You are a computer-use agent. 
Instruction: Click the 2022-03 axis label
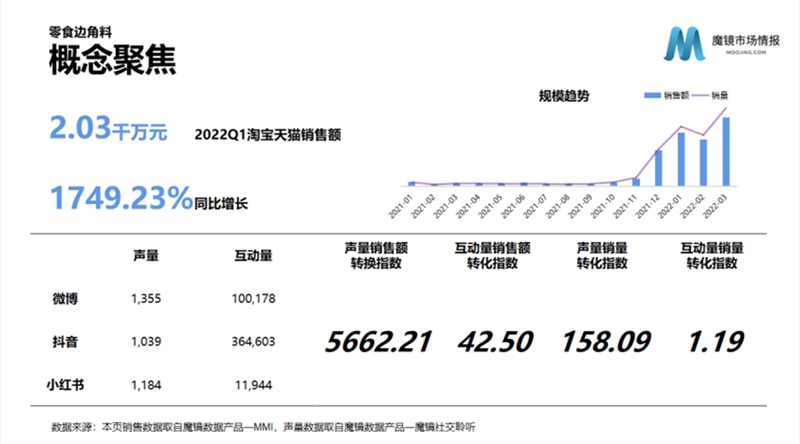click(x=715, y=207)
